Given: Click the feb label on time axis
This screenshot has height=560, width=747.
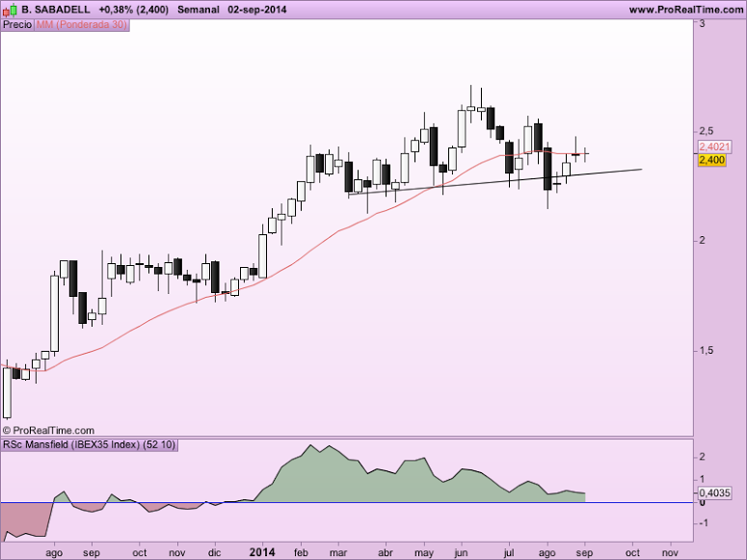Looking at the screenshot, I should 301,552.
